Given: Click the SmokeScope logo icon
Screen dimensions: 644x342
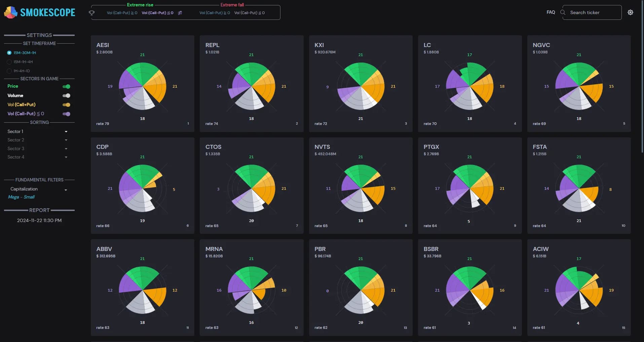Looking at the screenshot, I should click(10, 12).
